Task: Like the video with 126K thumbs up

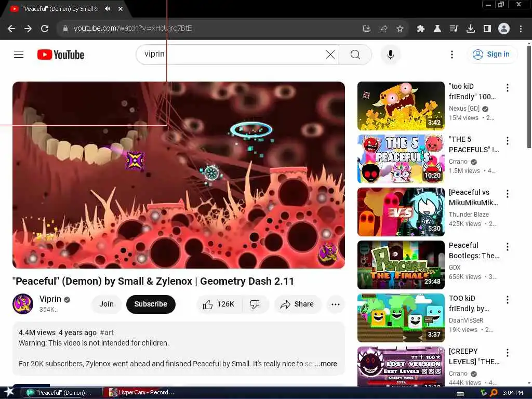Action: point(219,304)
